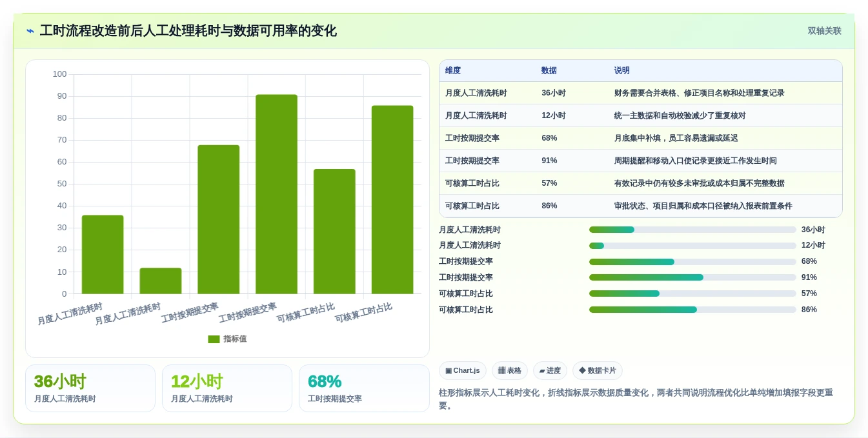This screenshot has width=868, height=438.
Task: Click the description starting 审批状态、项目归属
Action: [703, 206]
